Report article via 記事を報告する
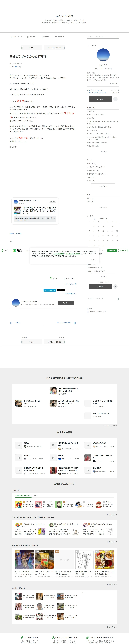129x644 pixels. click(71, 294)
